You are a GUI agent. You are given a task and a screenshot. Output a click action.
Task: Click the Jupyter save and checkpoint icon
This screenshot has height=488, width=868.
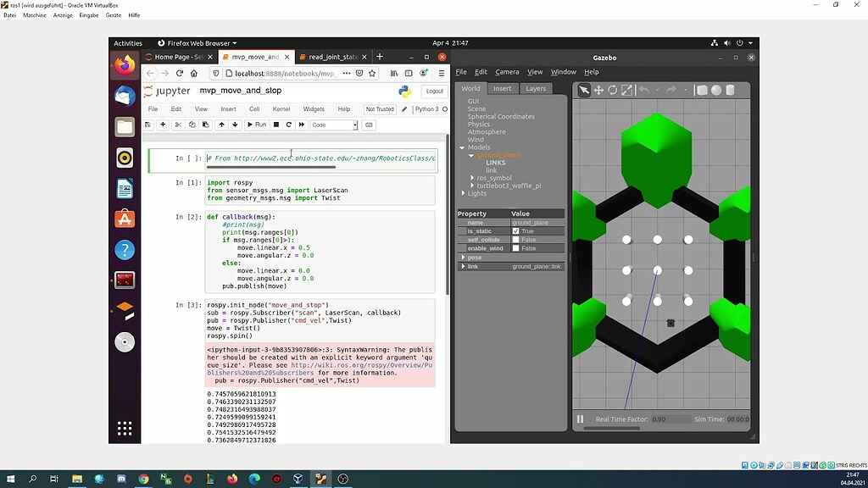point(147,125)
